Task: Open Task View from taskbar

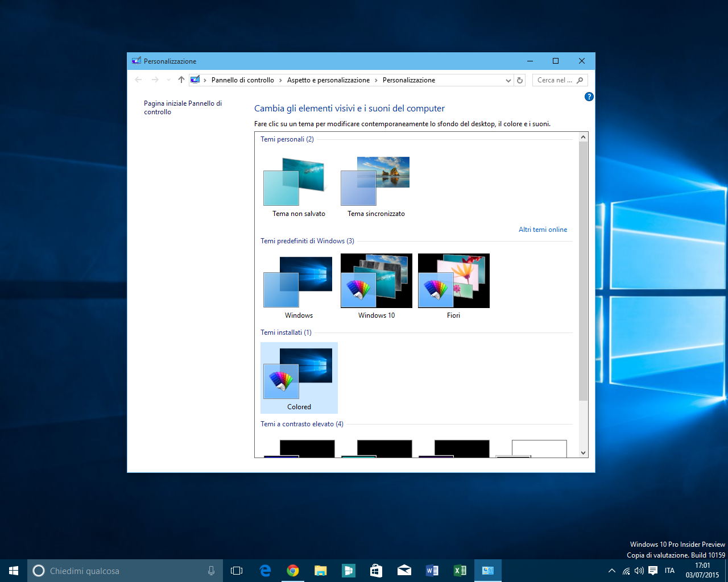Action: coord(237,571)
